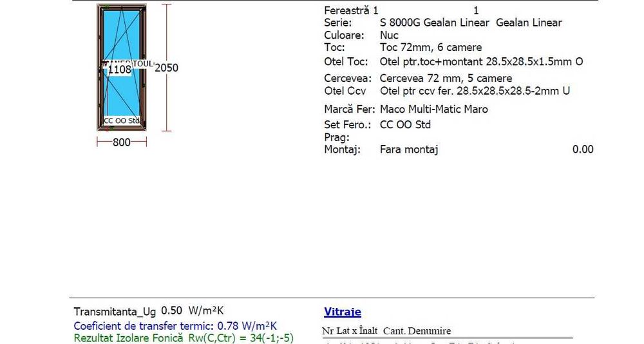This screenshot has height=344, width=644.
Task: Select 'Otel ptr ccv fer. 28.5x28.5x28.5-2mm U' value
Action: tap(475, 91)
